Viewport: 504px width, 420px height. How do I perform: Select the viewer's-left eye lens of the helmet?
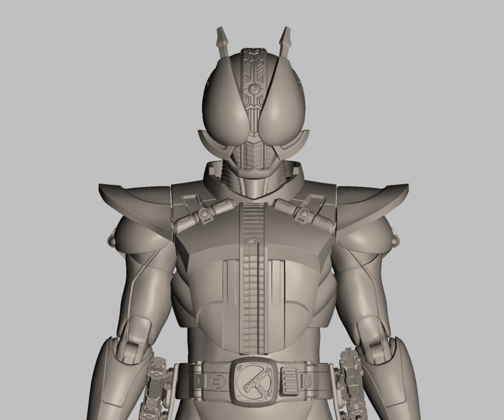point(226,103)
